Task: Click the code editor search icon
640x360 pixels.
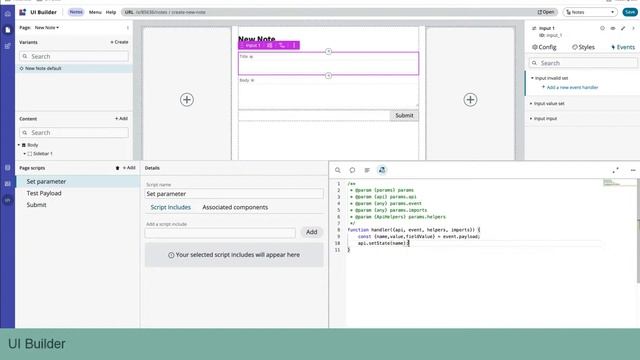Action: [338, 170]
